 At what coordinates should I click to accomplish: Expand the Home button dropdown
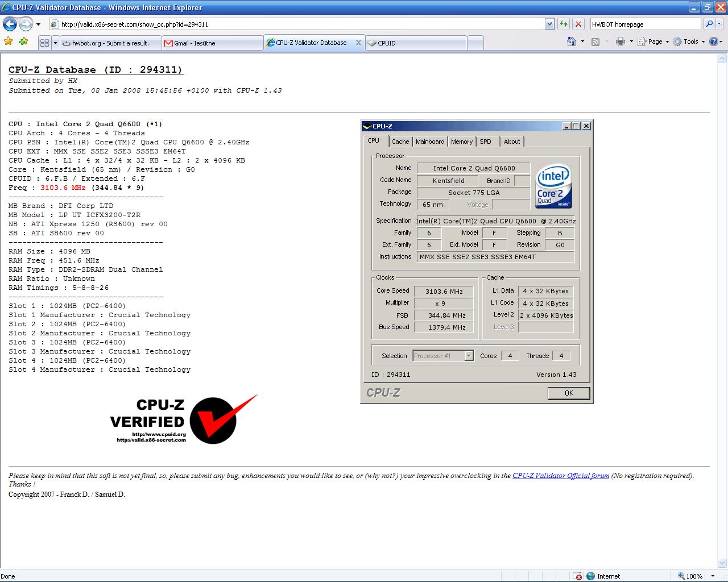tap(583, 41)
